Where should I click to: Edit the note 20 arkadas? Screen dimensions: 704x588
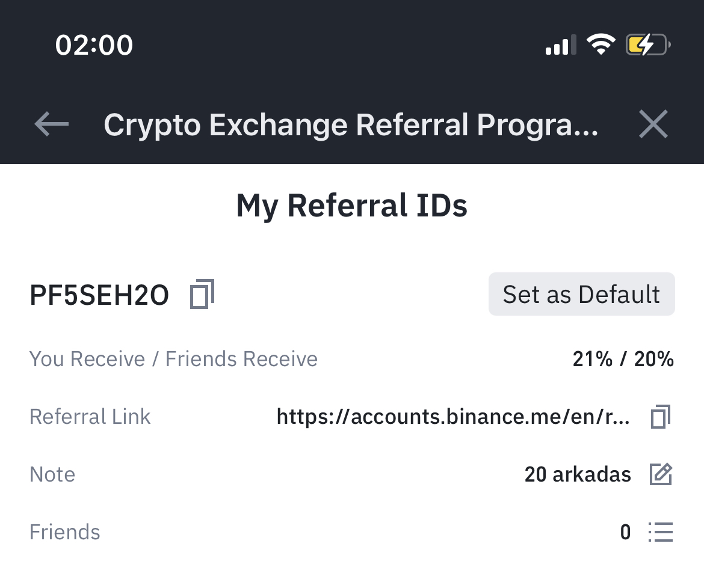point(661,474)
